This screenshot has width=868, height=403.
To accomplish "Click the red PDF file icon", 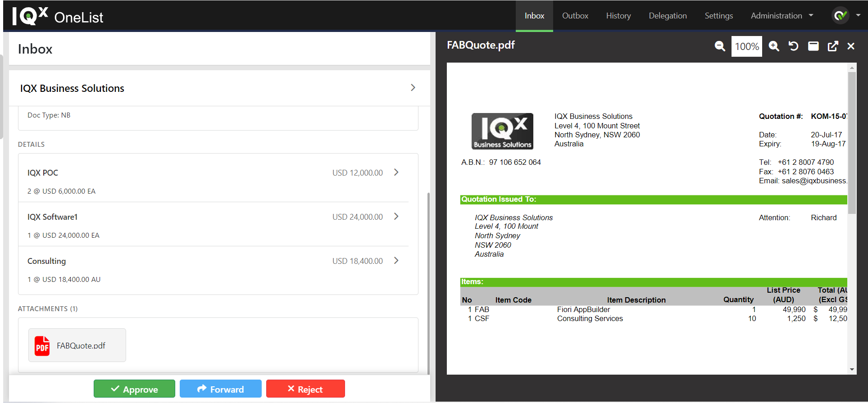I will coord(42,346).
